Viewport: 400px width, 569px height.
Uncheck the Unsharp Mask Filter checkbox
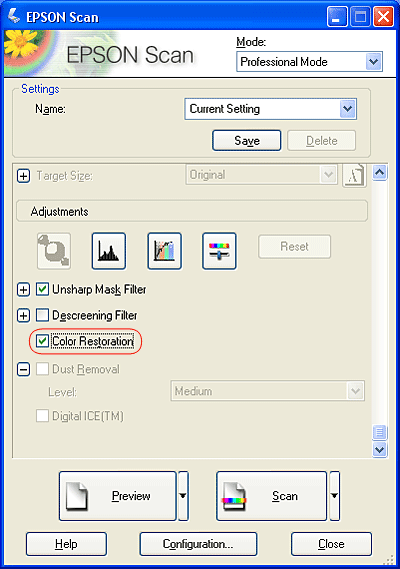[x=42, y=289]
